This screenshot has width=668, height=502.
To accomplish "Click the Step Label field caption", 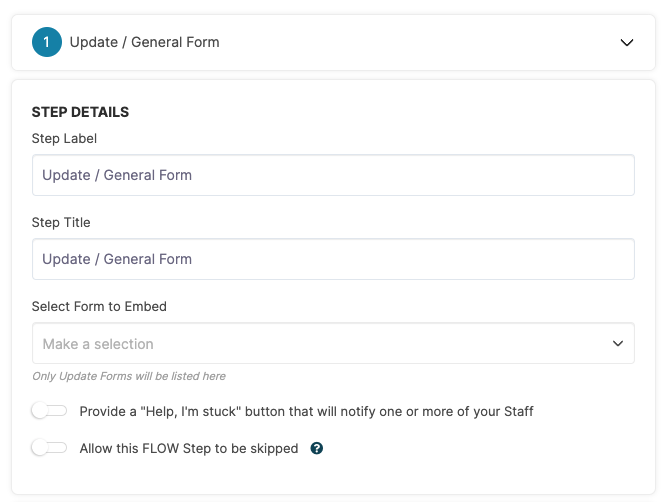I will tap(64, 138).
